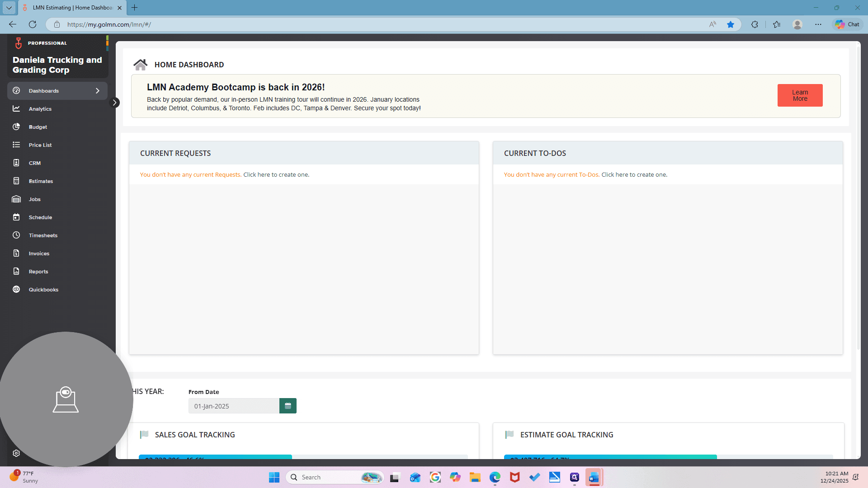868x488 pixels.
Task: Open the browser Favorites list icon
Action: tap(777, 24)
